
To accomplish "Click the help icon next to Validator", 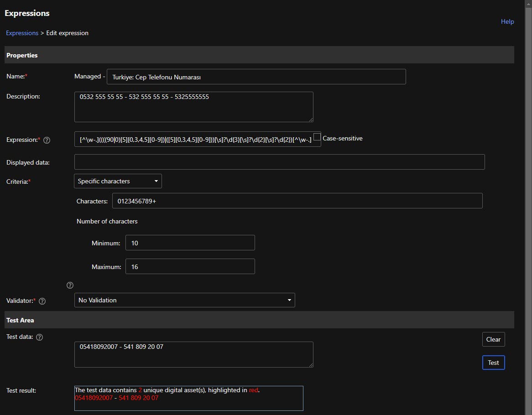I will click(x=42, y=301).
